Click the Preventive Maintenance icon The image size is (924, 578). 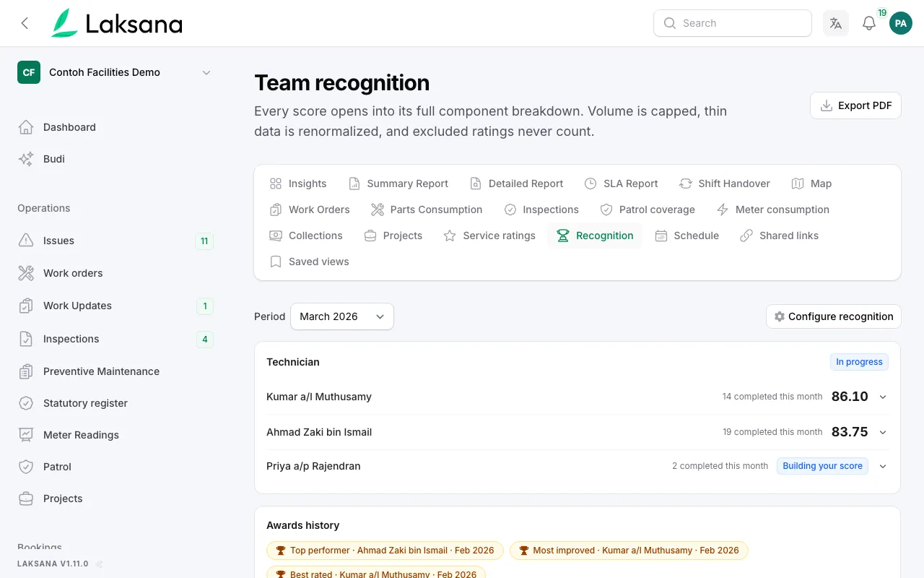26,371
